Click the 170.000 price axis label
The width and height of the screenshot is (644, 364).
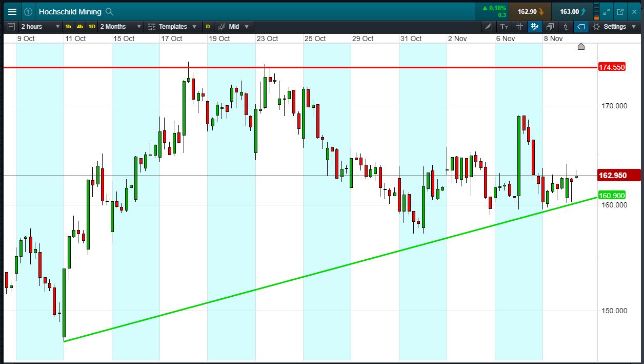[x=613, y=106]
